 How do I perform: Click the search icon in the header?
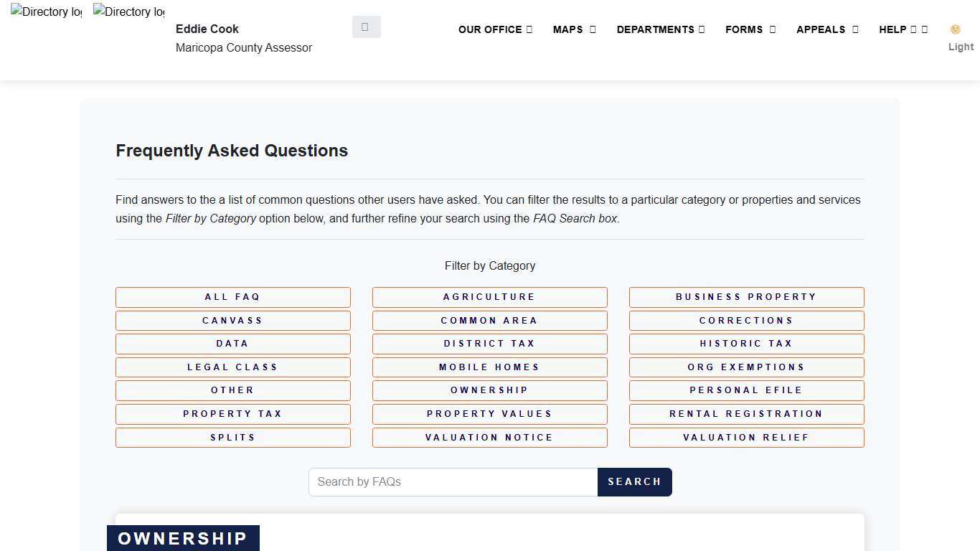tap(365, 27)
